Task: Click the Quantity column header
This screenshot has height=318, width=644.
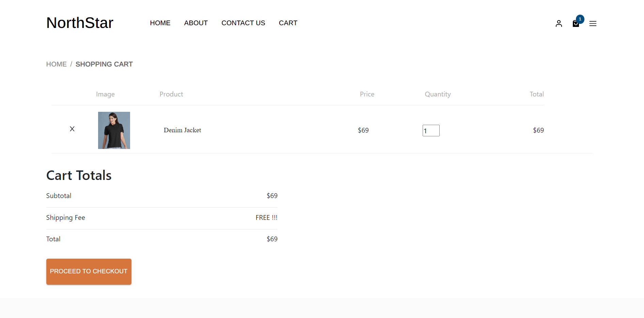Action: [x=438, y=94]
